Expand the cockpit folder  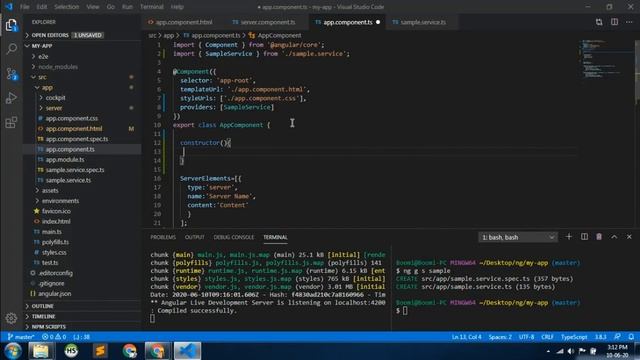(82, 98)
